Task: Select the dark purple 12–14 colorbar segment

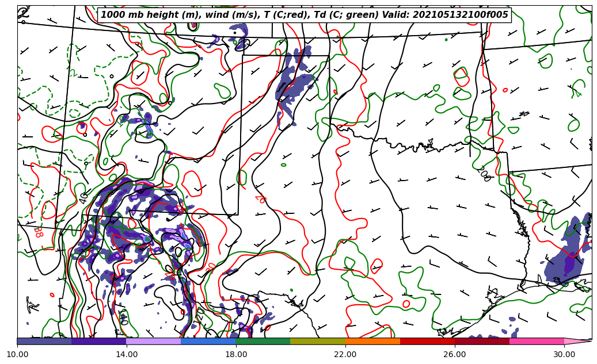Action: (x=99, y=341)
